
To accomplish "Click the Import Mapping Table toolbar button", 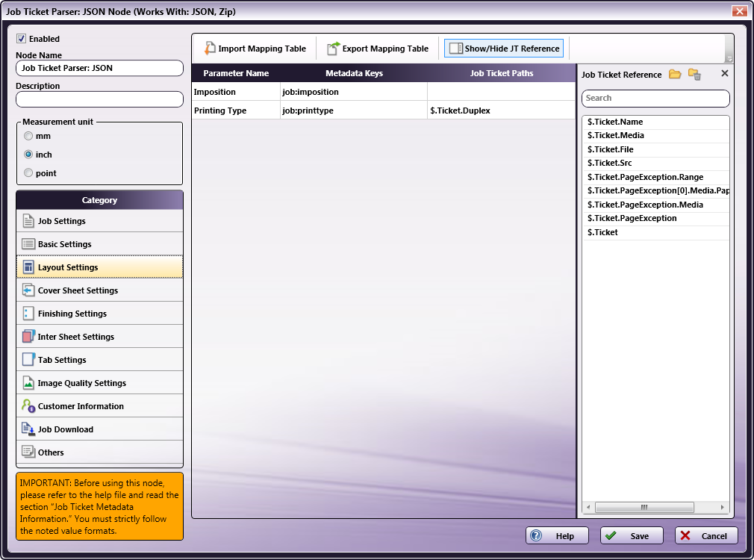I will (x=256, y=49).
